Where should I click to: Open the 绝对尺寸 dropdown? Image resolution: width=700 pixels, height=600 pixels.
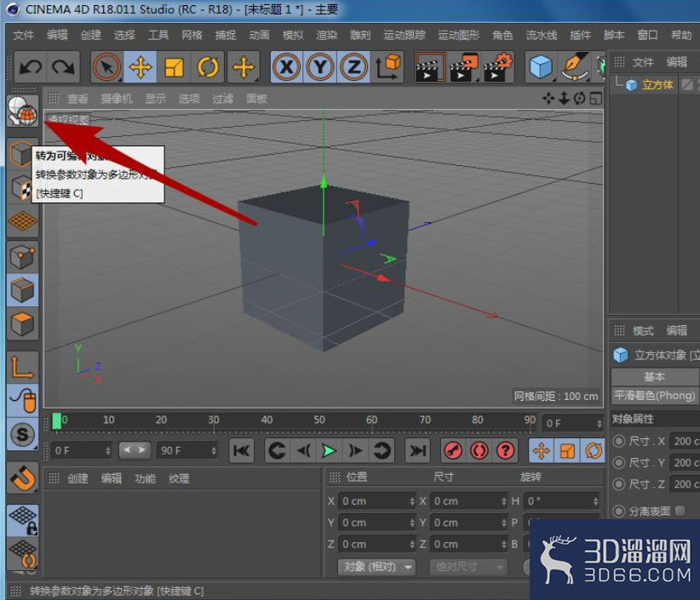(x=468, y=567)
